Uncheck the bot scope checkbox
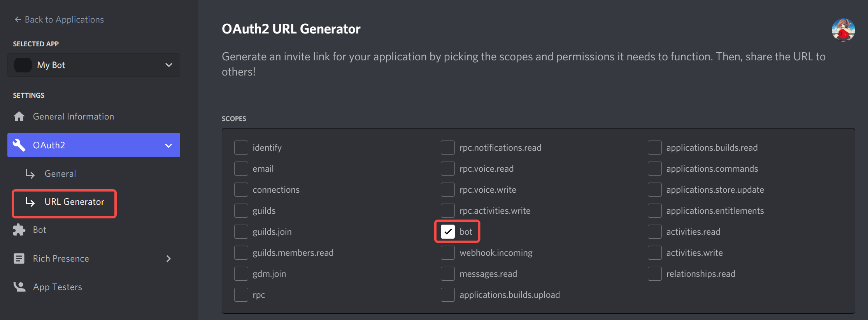This screenshot has width=868, height=320. click(x=448, y=232)
